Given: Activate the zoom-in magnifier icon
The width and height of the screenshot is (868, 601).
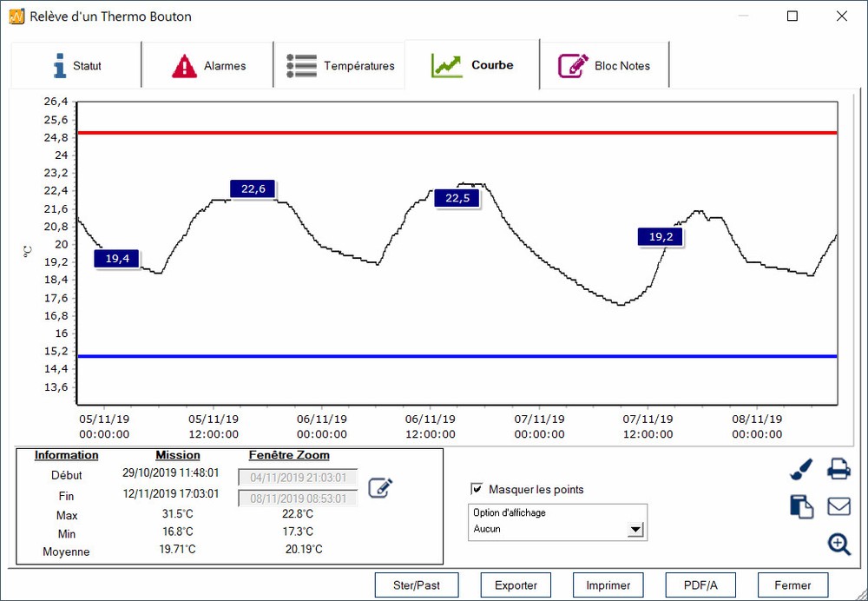Looking at the screenshot, I should click(x=838, y=544).
